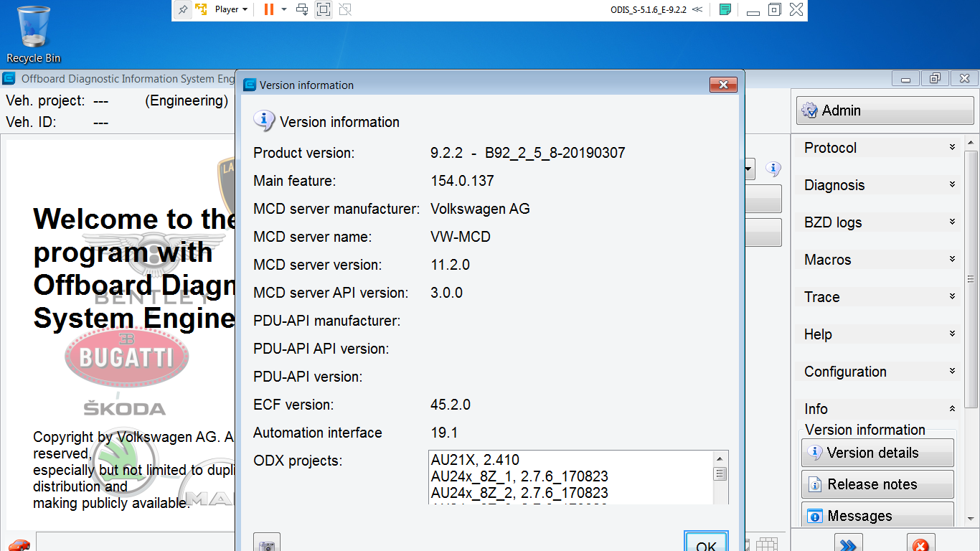Click the grid icon near bottom right
The image size is (980, 551).
(x=767, y=545)
